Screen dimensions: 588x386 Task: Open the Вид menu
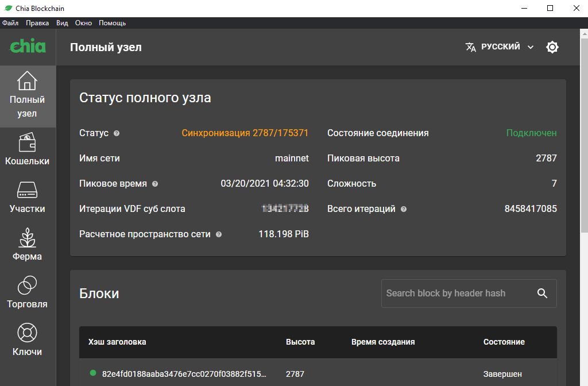[62, 23]
